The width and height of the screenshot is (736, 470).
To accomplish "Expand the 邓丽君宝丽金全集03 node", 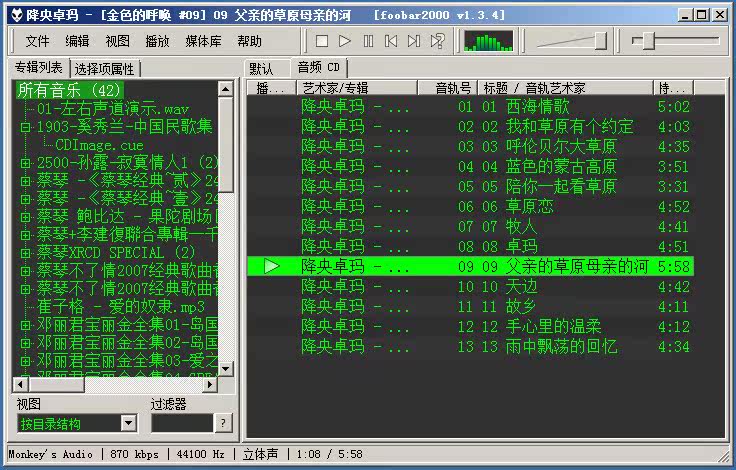I will tap(25, 361).
